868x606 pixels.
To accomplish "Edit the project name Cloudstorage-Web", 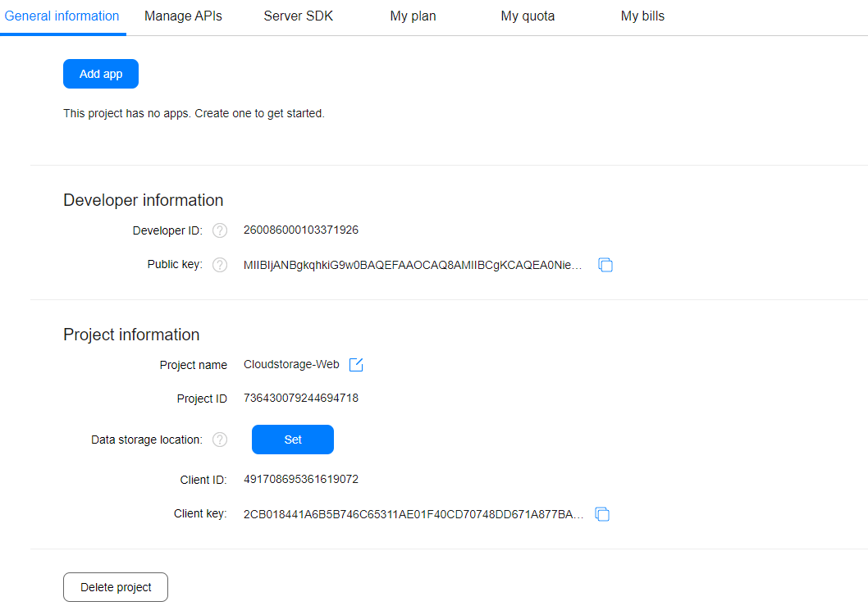I will click(355, 364).
